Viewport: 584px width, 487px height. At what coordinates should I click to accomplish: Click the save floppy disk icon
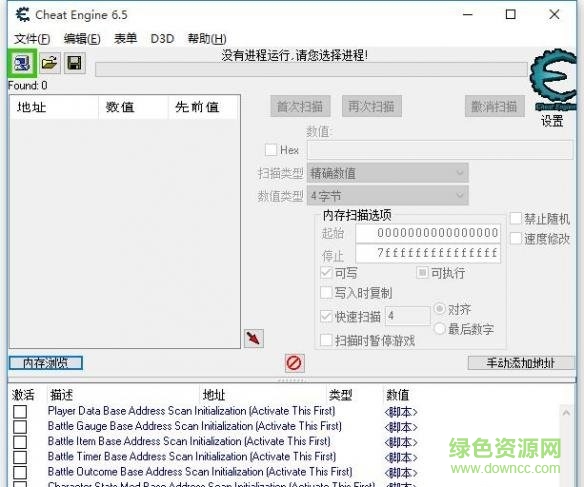(x=74, y=63)
